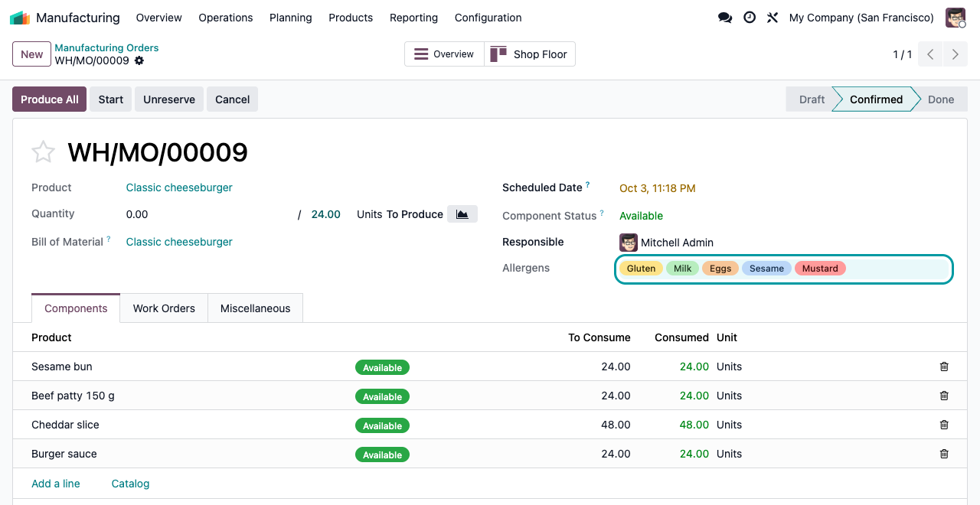Open the company switcher My Company (San Francisco)
980x505 pixels.
[x=861, y=18]
